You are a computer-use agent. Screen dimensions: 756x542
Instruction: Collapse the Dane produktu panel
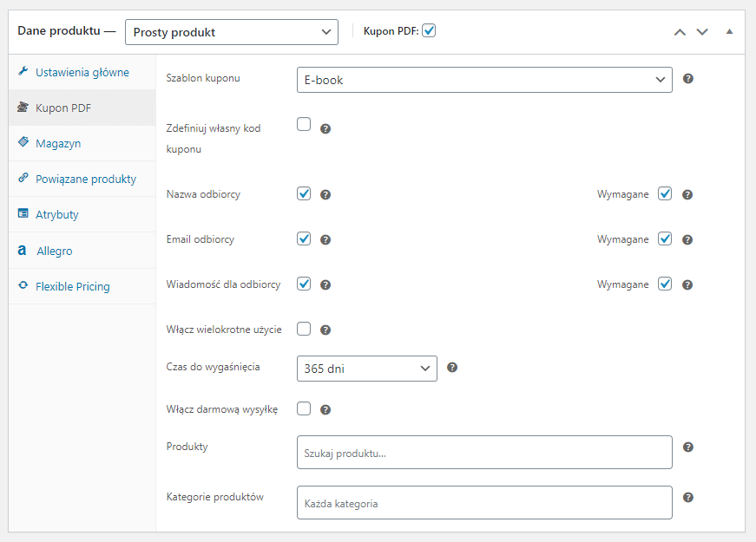click(x=729, y=31)
